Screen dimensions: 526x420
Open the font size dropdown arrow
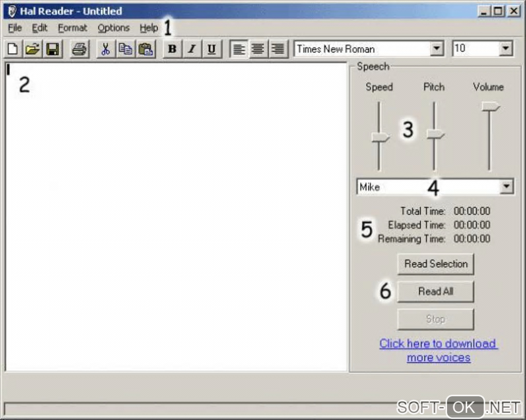click(505, 49)
